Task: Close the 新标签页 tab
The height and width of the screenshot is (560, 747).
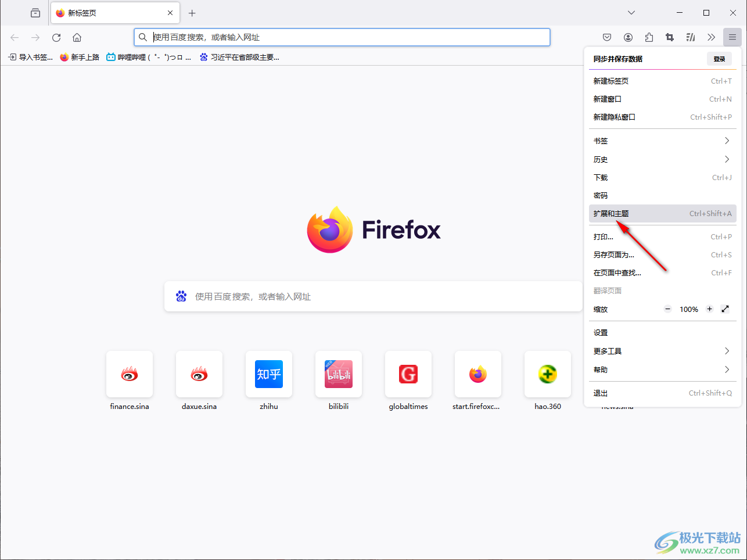Action: click(x=170, y=13)
